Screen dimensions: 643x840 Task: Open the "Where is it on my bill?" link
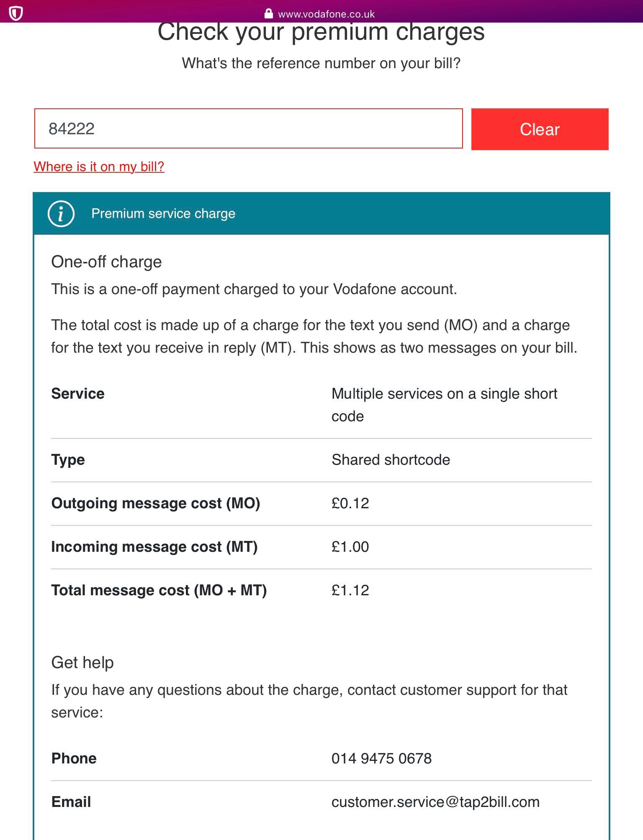99,166
